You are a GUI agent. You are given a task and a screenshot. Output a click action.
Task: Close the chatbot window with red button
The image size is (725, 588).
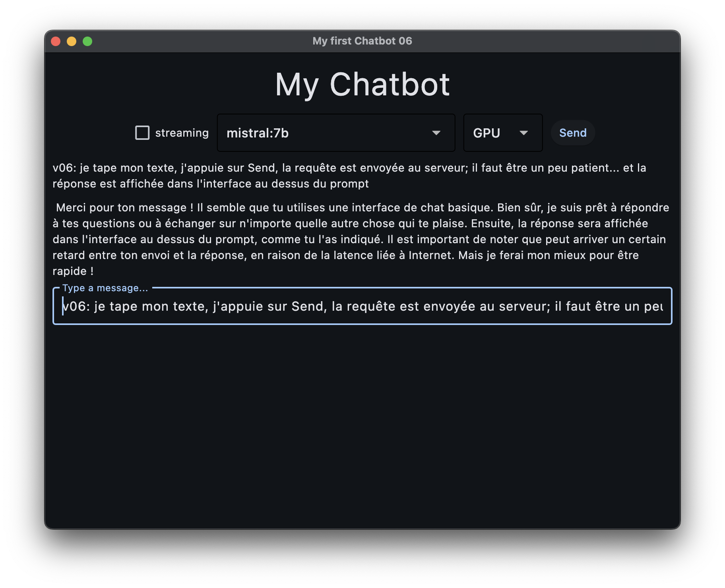pos(56,41)
